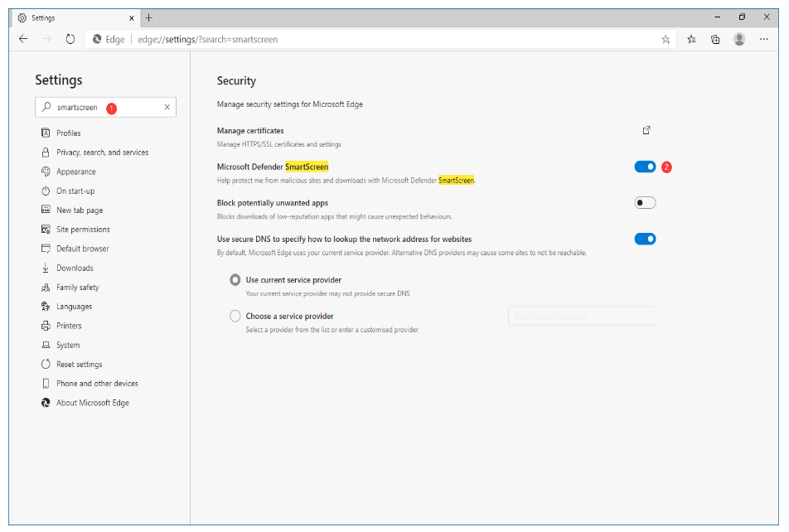Screen dimensions: 789x532
Task: Select Use current service provider radio
Action: coord(235,280)
